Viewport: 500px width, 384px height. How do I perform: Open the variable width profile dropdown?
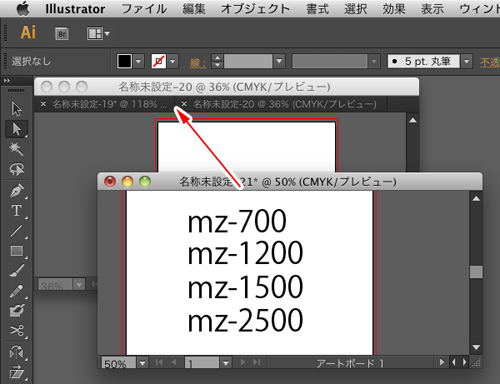(x=374, y=61)
